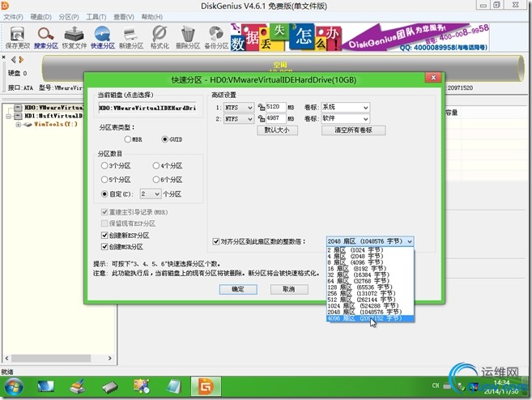Click the Search Partition (搜索分区) toolbar icon

[46, 37]
